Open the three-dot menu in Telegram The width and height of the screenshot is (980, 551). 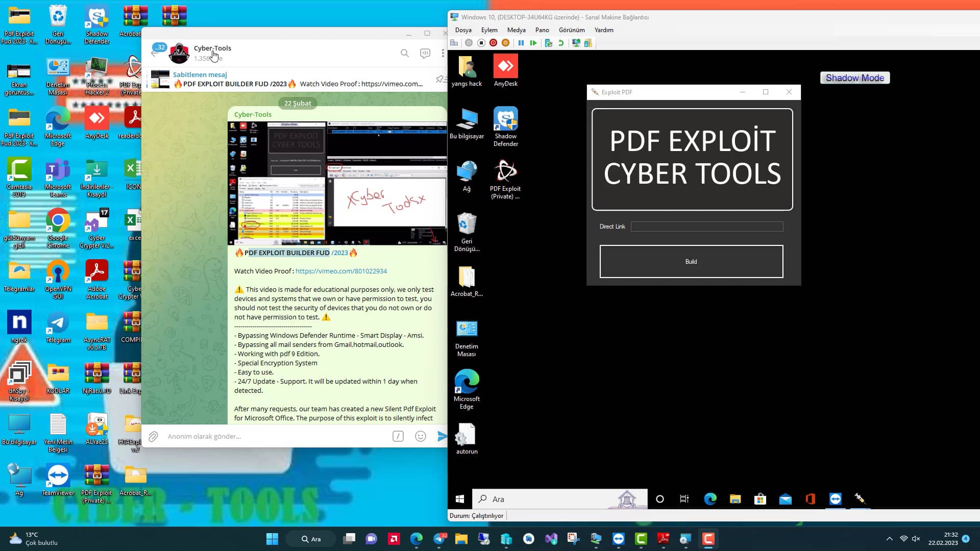pyautogui.click(x=442, y=53)
